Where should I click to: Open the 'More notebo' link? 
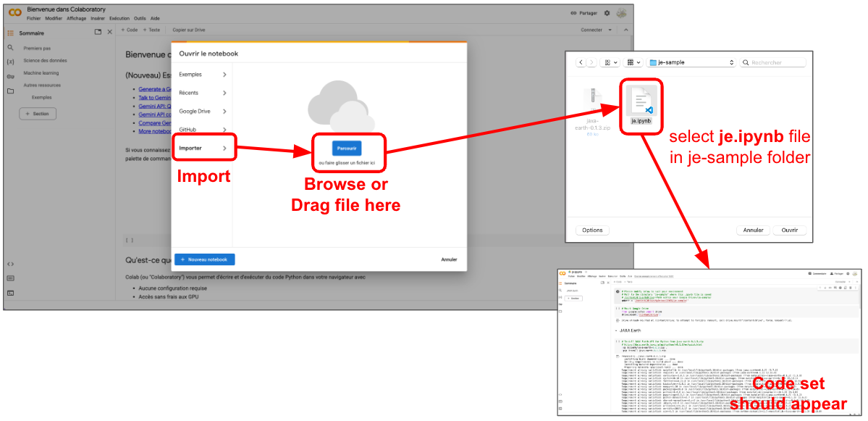(155, 131)
